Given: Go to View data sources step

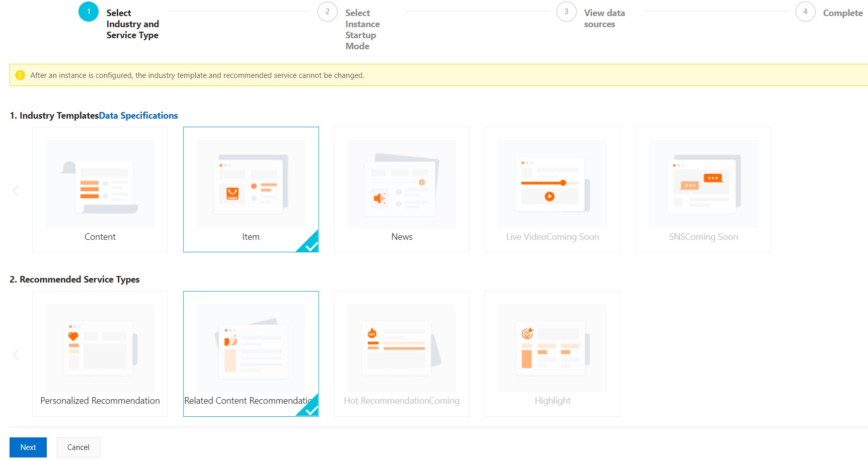Looking at the screenshot, I should click(604, 19).
